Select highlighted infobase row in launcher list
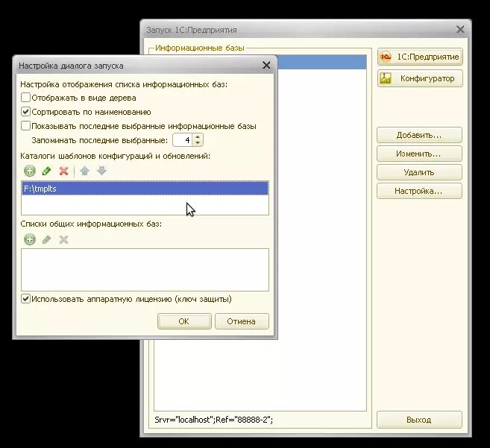490x448 pixels. pyautogui.click(x=322, y=62)
